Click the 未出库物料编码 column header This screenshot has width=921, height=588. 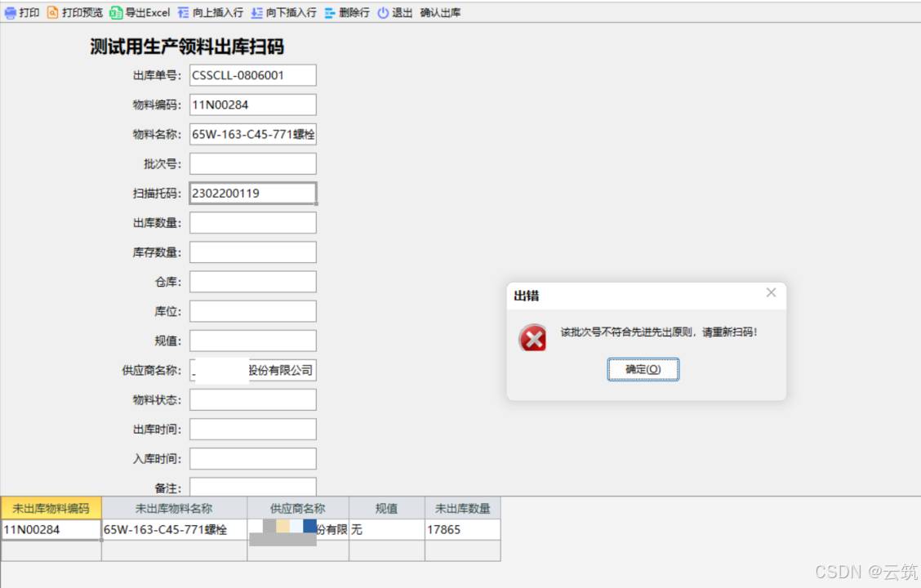(51, 508)
